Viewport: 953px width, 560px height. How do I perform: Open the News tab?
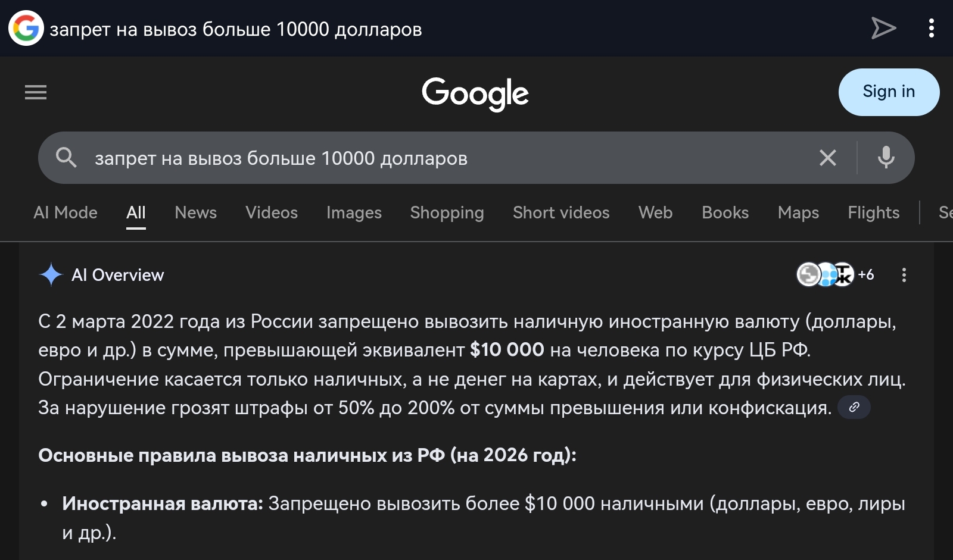196,212
